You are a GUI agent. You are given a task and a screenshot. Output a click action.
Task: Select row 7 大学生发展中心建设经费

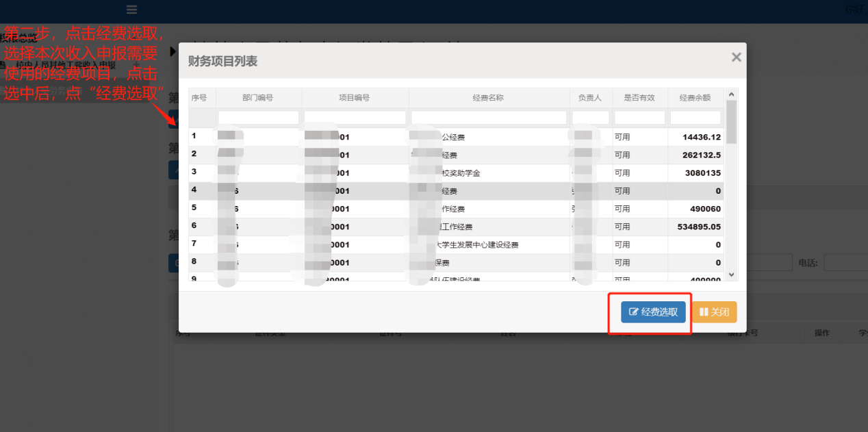(479, 244)
